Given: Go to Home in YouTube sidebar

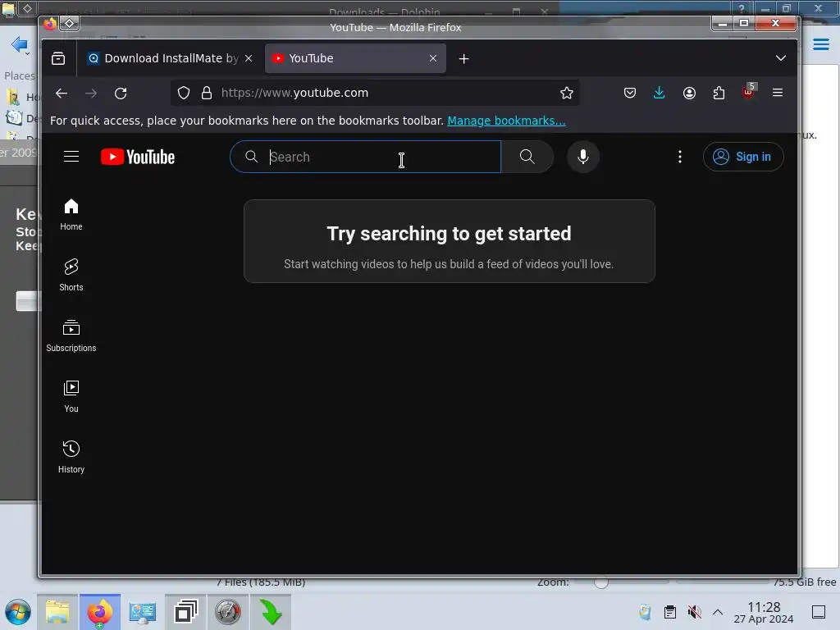Looking at the screenshot, I should pyautogui.click(x=71, y=215).
